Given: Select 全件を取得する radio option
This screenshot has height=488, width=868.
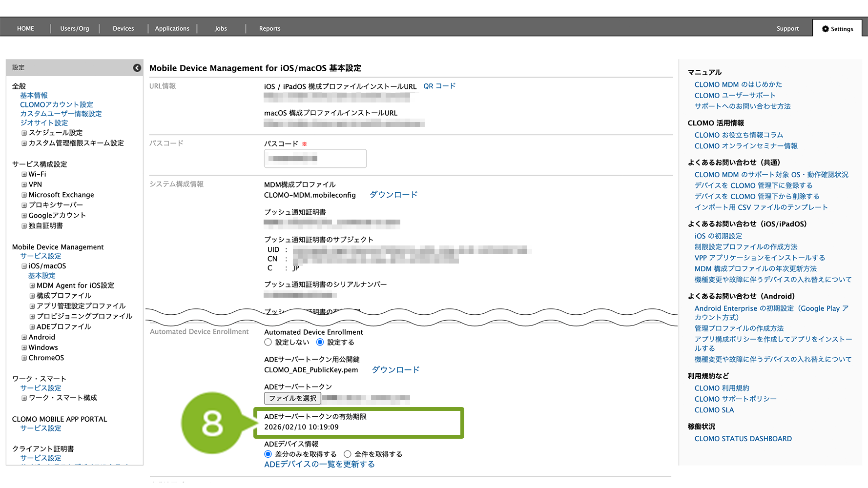Looking at the screenshot, I should click(347, 454).
